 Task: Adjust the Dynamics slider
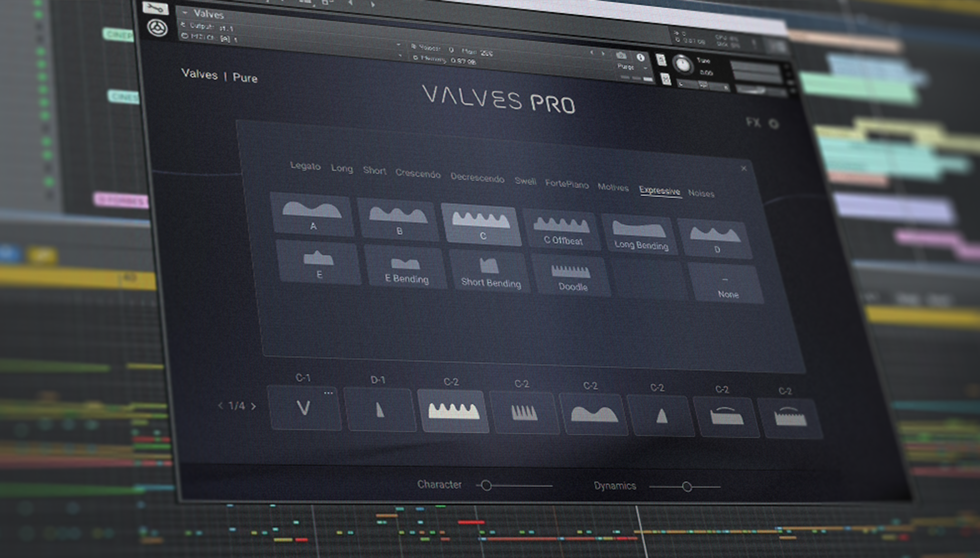685,487
